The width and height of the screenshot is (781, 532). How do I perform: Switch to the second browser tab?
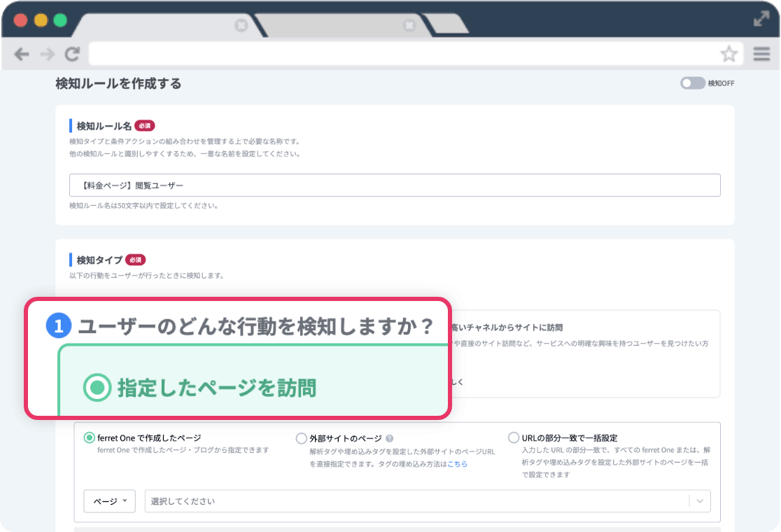point(336,26)
